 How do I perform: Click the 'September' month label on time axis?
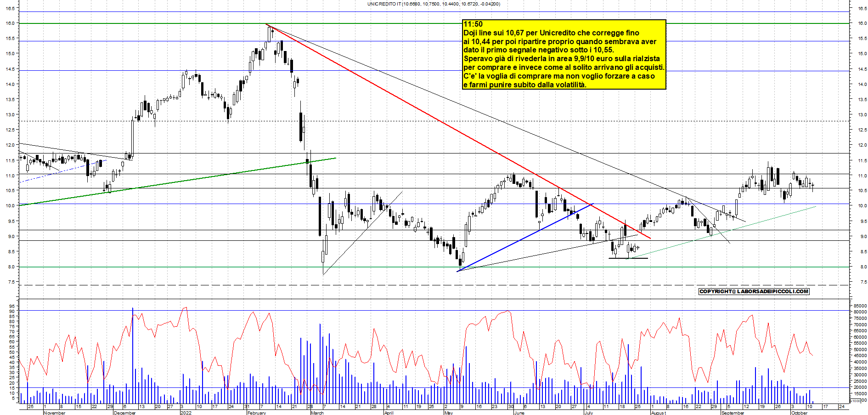(733, 413)
